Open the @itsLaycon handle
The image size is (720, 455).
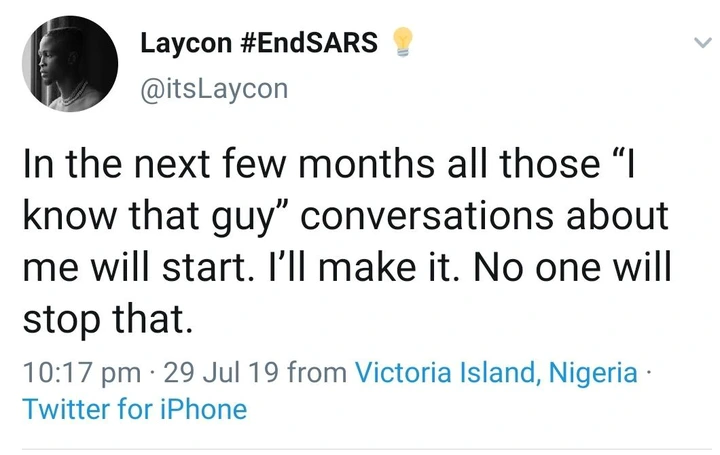point(215,89)
